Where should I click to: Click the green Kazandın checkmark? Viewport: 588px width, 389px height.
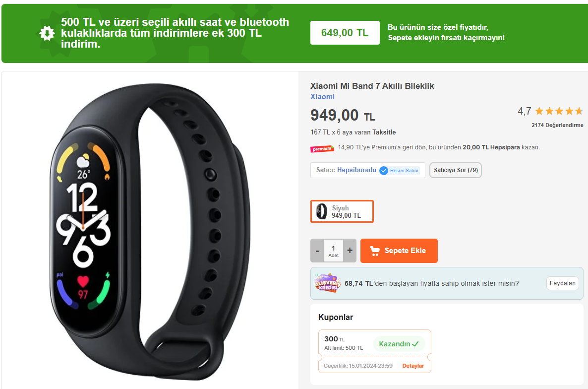pyautogui.click(x=415, y=344)
